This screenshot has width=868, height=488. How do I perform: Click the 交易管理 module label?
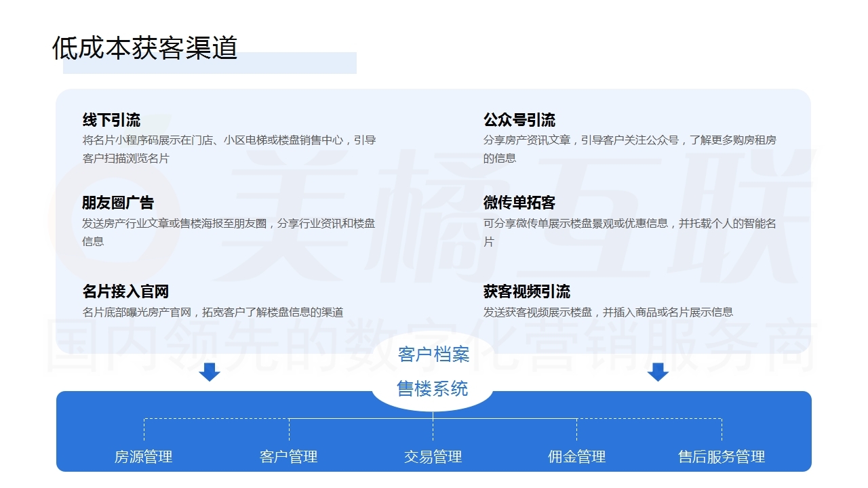tap(433, 457)
